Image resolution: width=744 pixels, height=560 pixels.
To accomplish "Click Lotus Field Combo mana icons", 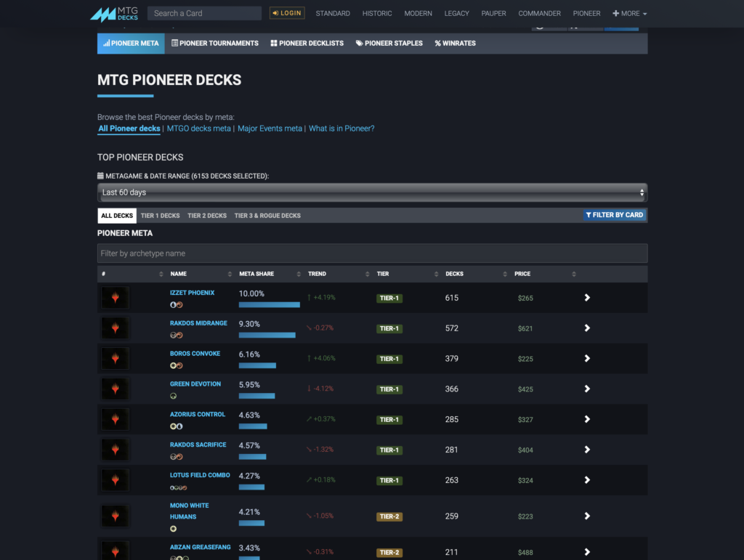I will pos(179,487).
